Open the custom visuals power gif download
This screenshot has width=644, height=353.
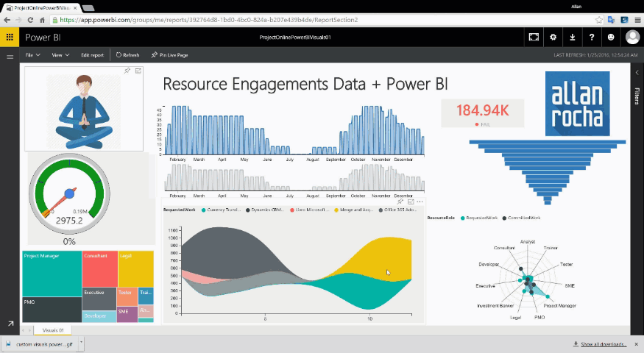[40, 344]
